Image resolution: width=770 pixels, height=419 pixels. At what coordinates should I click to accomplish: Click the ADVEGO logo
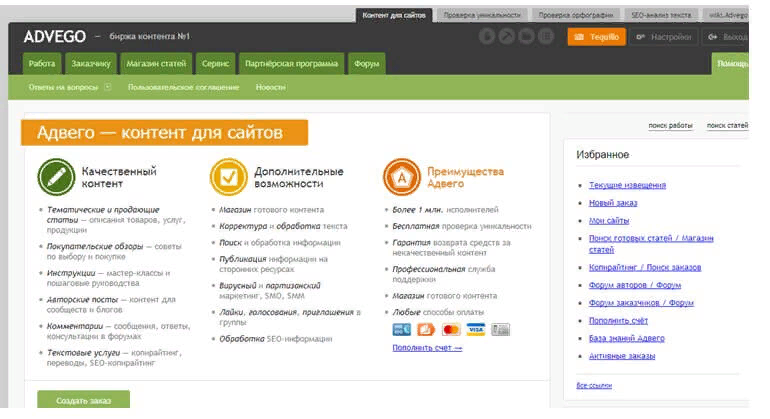55,36
